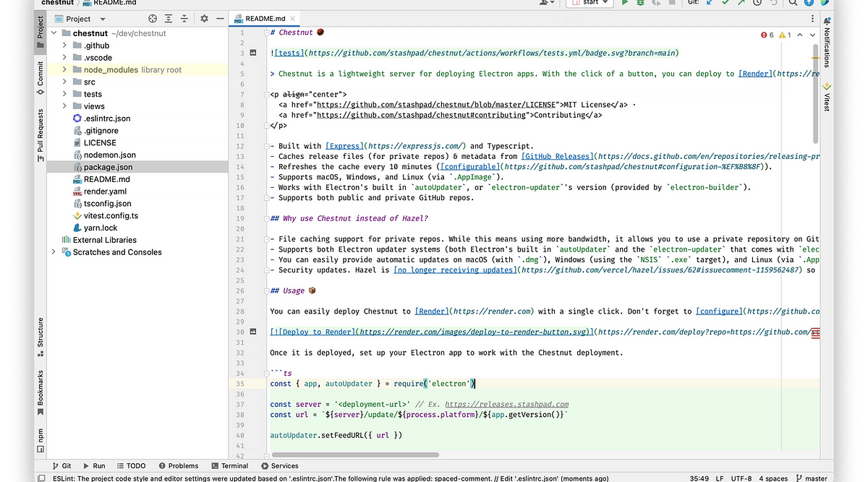Viewport: 868px width, 482px height.
Task: Select opened file in Project tree
Action: [x=151, y=18]
